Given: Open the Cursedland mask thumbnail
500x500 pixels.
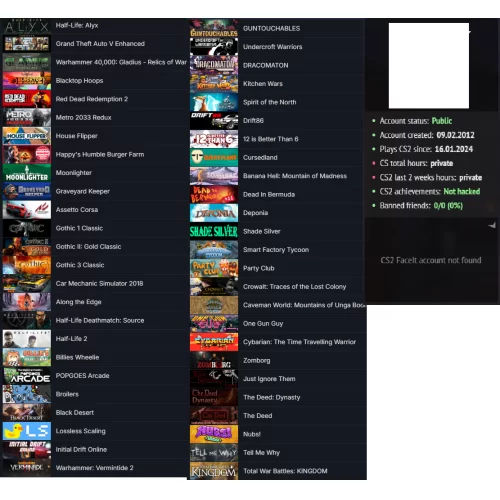Looking at the screenshot, I should 214,157.
